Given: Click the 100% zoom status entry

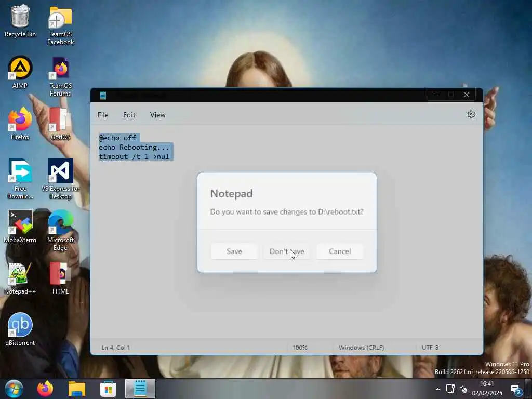Looking at the screenshot, I should click(300, 348).
